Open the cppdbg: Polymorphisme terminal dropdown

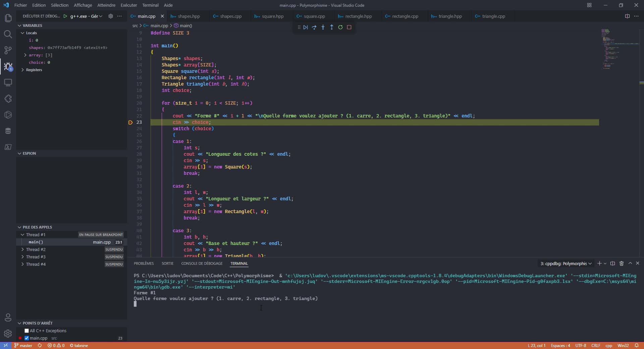[589, 263]
